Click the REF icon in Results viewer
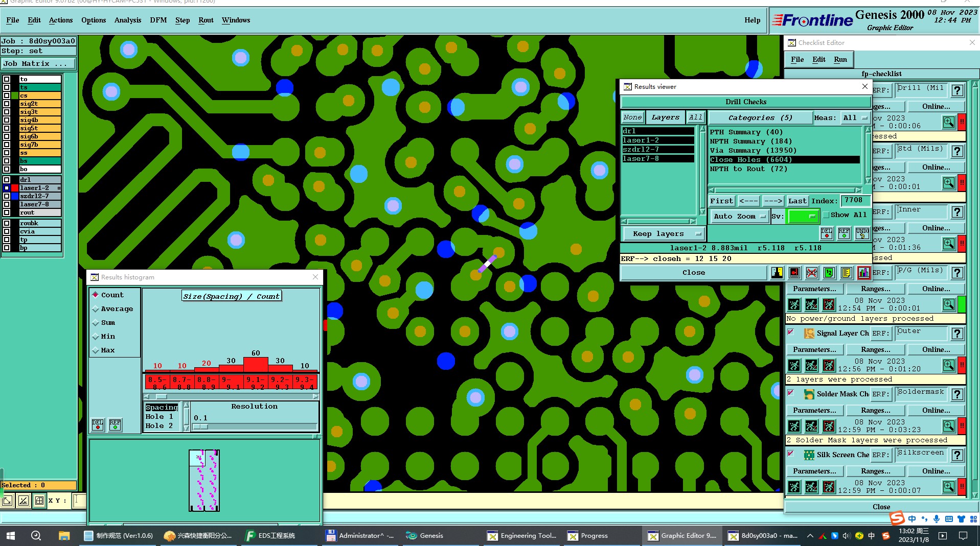Viewport: 980px width, 546px height. [x=844, y=233]
